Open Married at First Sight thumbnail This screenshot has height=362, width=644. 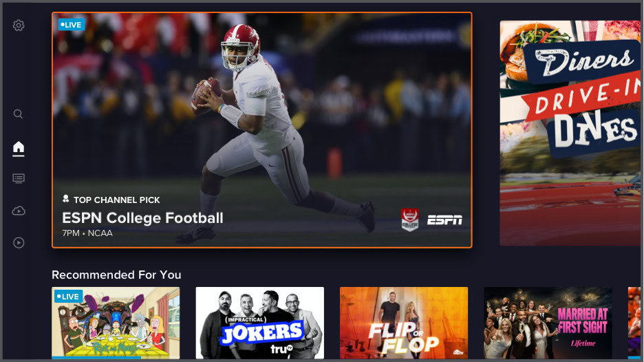[x=548, y=323]
